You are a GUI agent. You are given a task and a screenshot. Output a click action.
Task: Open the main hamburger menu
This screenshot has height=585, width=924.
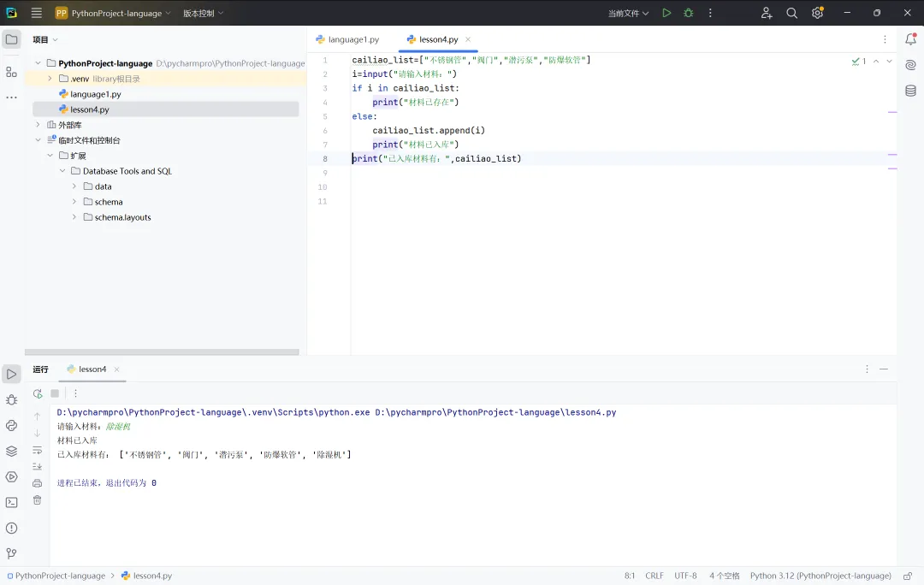(37, 13)
